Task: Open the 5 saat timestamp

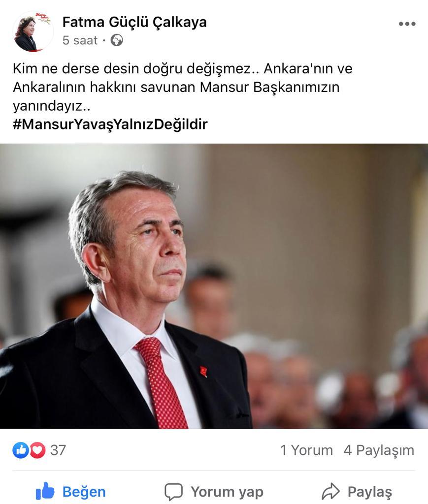Action: 80,40
